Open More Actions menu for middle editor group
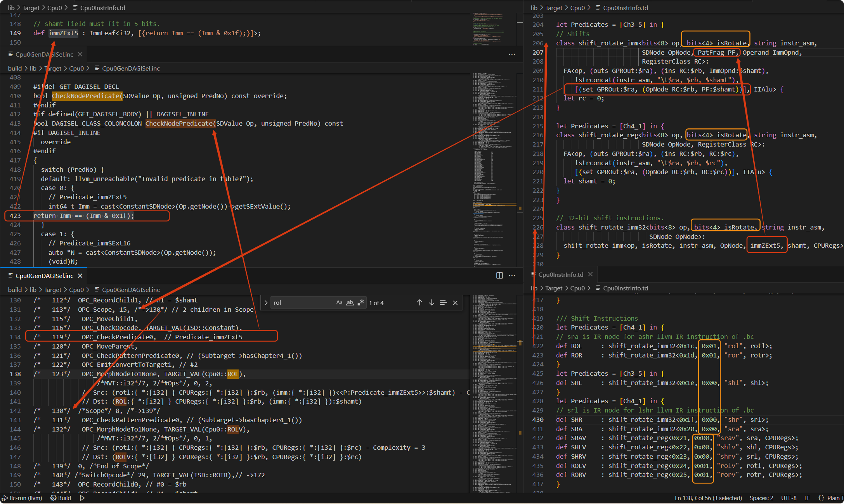 click(x=512, y=54)
